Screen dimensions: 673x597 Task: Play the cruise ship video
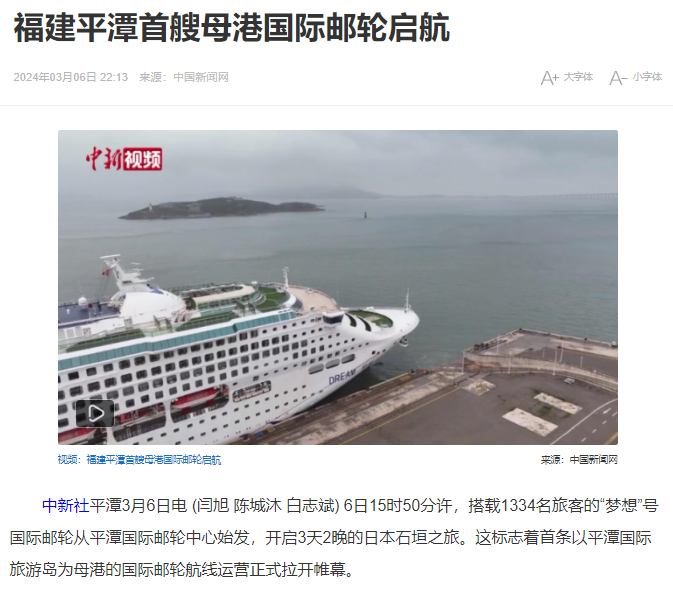(x=95, y=413)
